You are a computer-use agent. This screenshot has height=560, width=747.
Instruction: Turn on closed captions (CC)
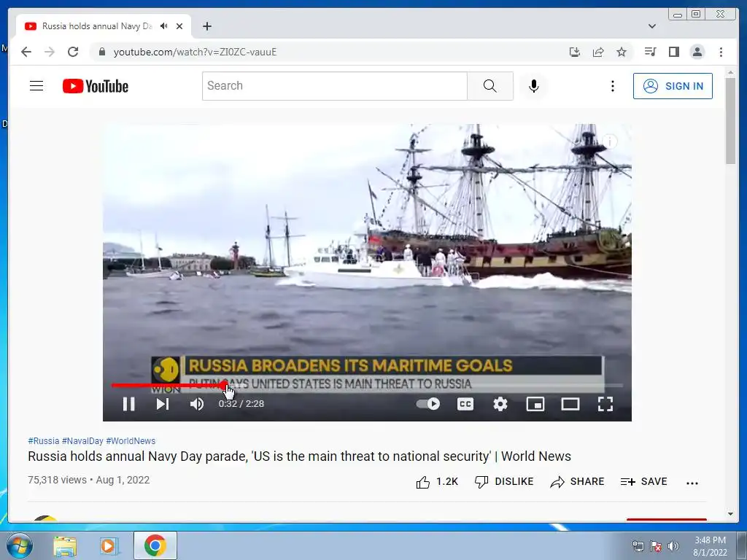[465, 404]
